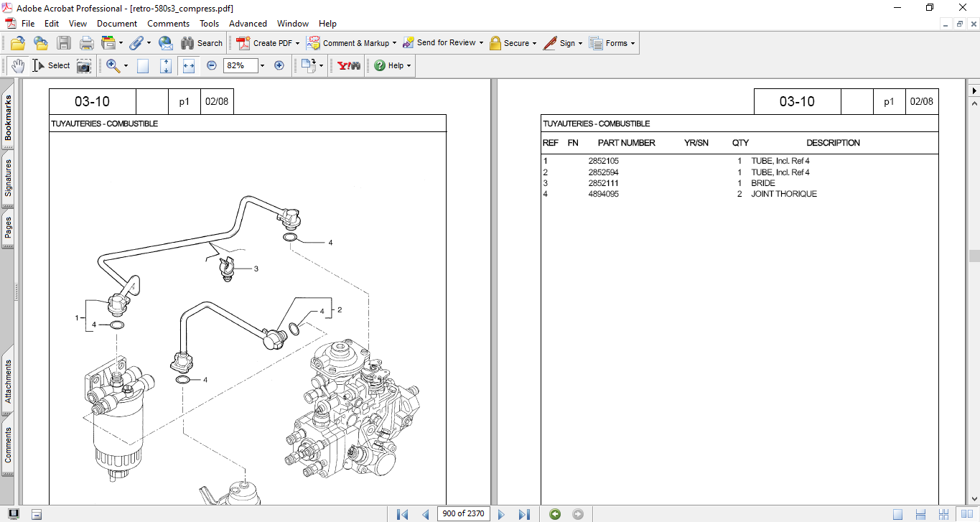Toggle Fit Page view
Image resolution: width=980 pixels, height=522 pixels.
(x=166, y=65)
